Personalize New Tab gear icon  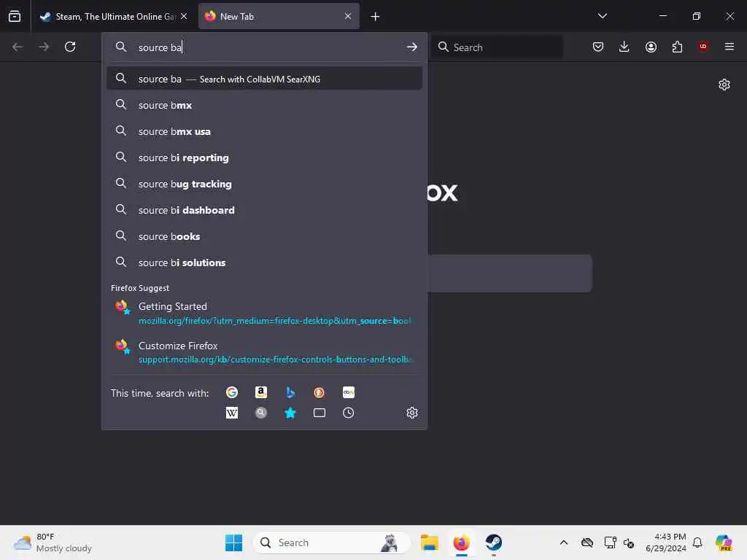(724, 85)
